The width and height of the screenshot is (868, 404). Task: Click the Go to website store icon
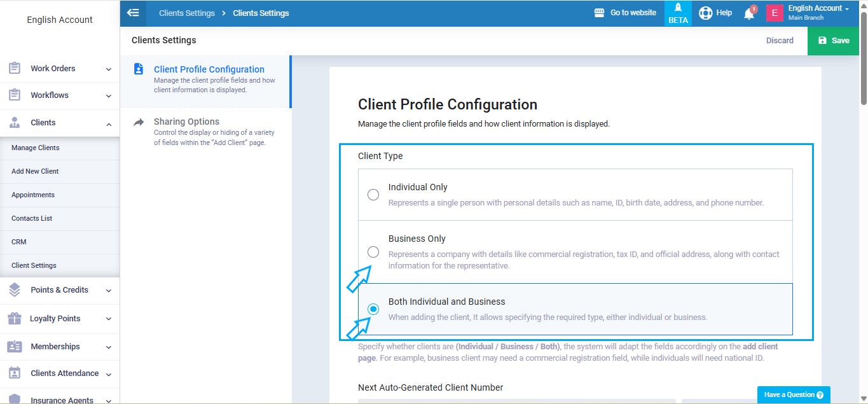599,13
